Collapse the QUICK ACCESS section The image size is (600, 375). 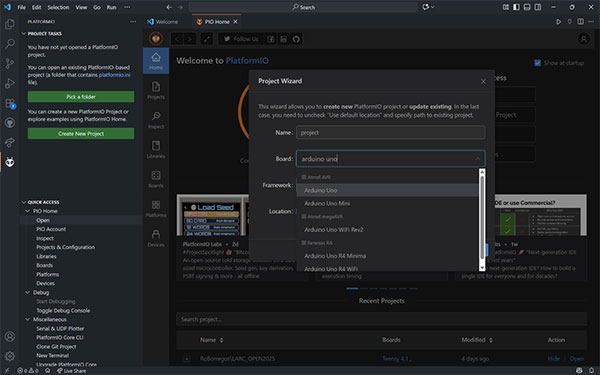click(x=24, y=202)
